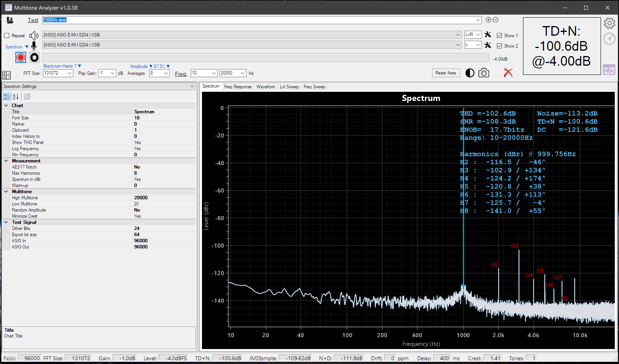Click the load test file icon
The height and width of the screenshot is (364, 619).
pyautogui.click(x=10, y=20)
